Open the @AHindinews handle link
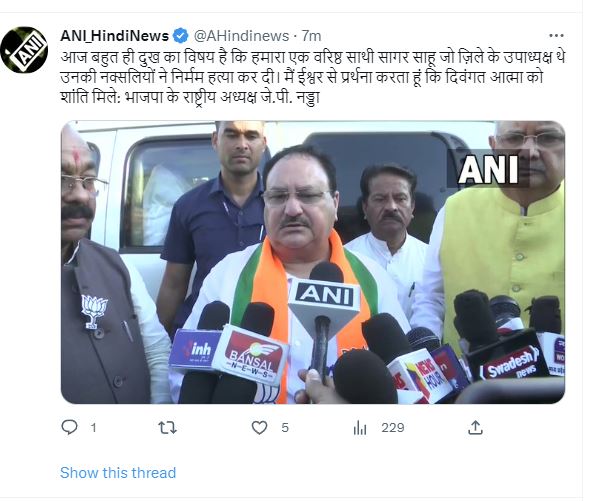The height and width of the screenshot is (501, 595). coord(241,36)
